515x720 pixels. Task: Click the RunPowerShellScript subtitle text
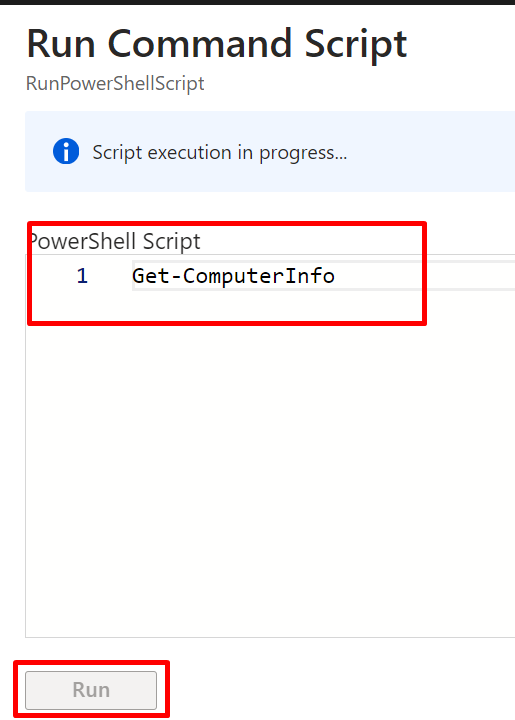coord(115,84)
